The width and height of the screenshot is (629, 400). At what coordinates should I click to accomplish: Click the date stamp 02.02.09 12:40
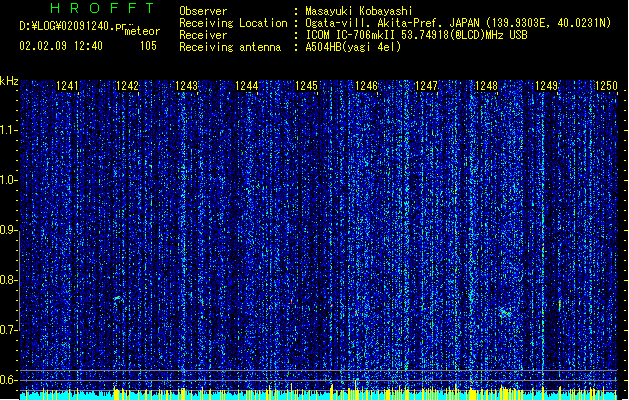point(61,46)
